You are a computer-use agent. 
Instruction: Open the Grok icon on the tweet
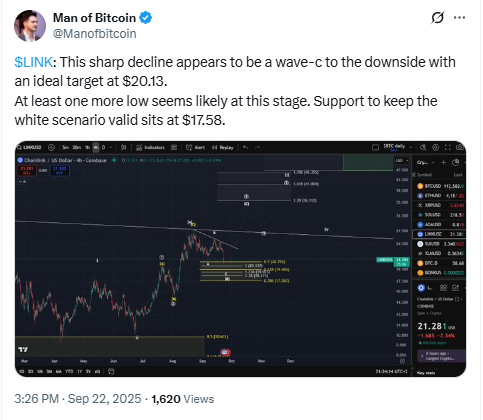click(x=437, y=17)
